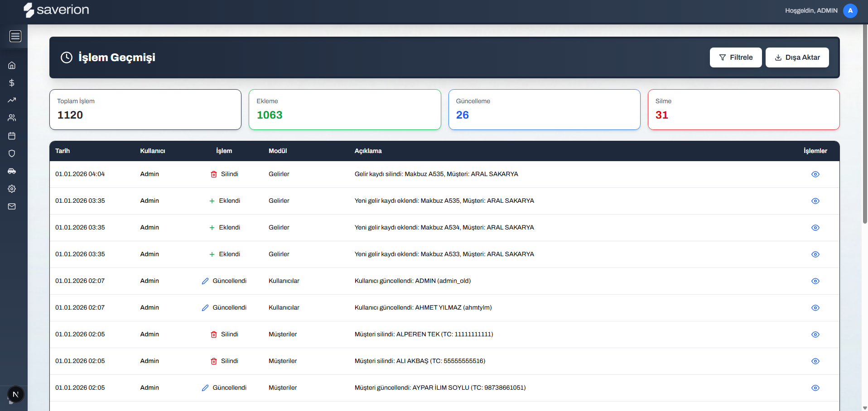
Task: Open the dollar sign finance icon
Action: [x=12, y=83]
